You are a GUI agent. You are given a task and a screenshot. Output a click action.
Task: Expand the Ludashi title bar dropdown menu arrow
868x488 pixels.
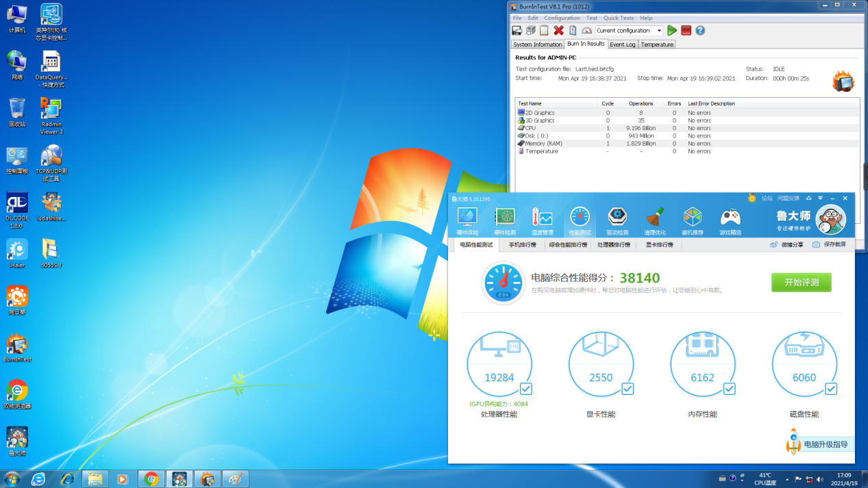click(x=820, y=198)
